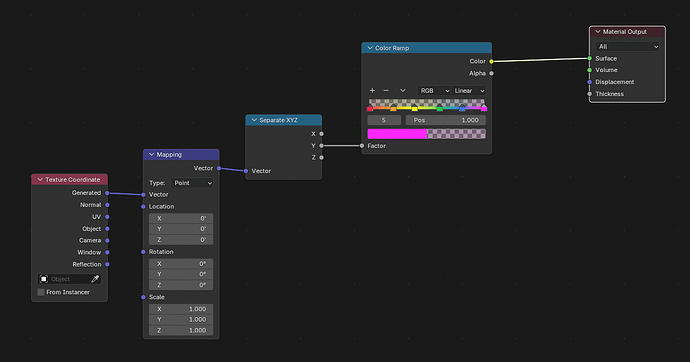Remove the active color stop with the minus icon
Viewport: 690px width, 362px height.
pos(386,91)
